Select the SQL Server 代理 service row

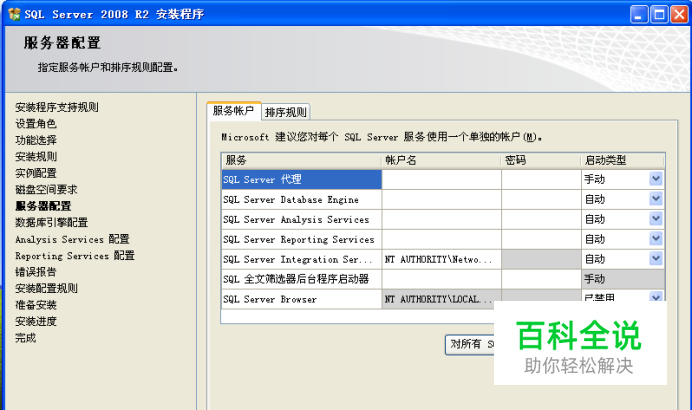click(301, 179)
